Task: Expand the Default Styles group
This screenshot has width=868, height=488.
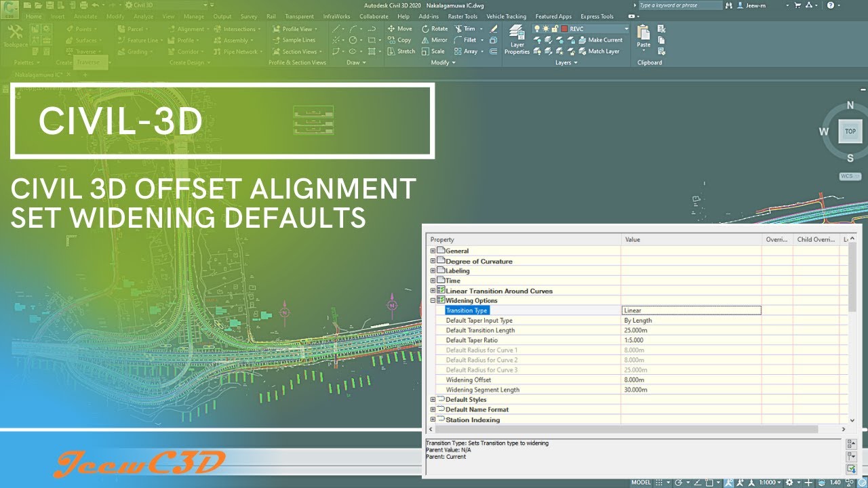Action: click(433, 399)
